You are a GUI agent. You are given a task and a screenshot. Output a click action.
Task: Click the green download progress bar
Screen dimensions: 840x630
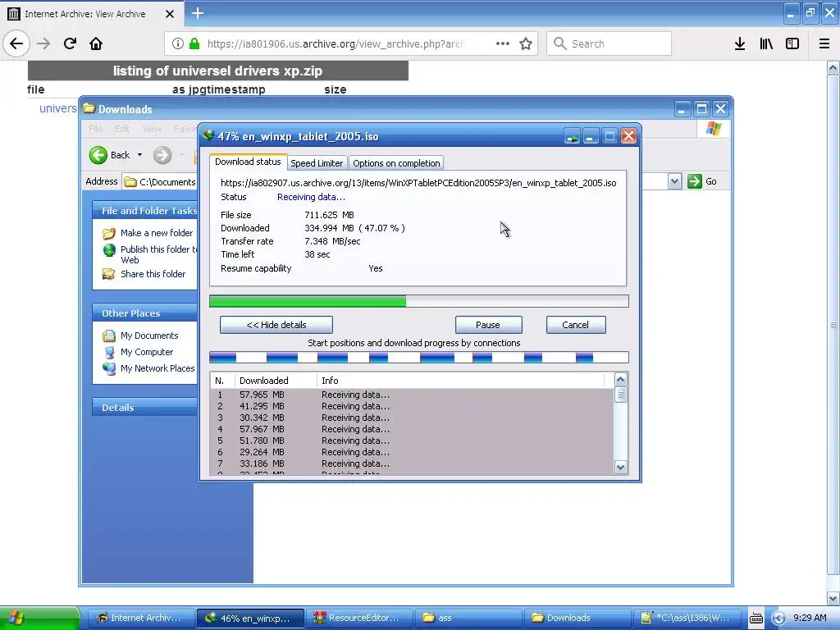pos(418,302)
